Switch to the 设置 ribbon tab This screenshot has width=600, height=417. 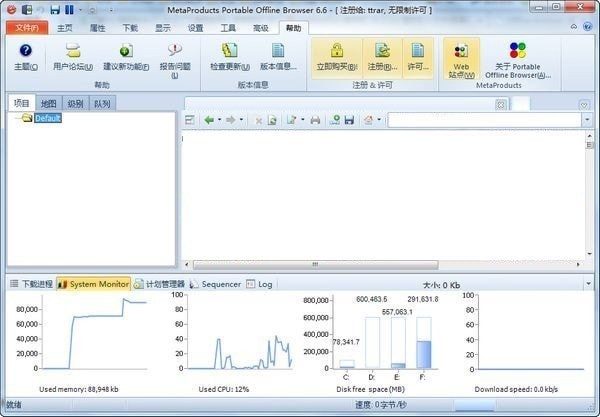195,28
